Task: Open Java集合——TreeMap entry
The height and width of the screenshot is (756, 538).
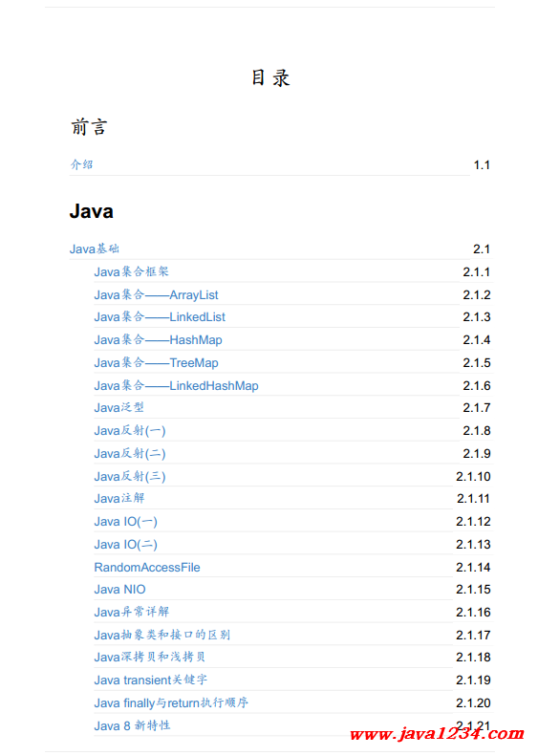Action: (x=156, y=362)
